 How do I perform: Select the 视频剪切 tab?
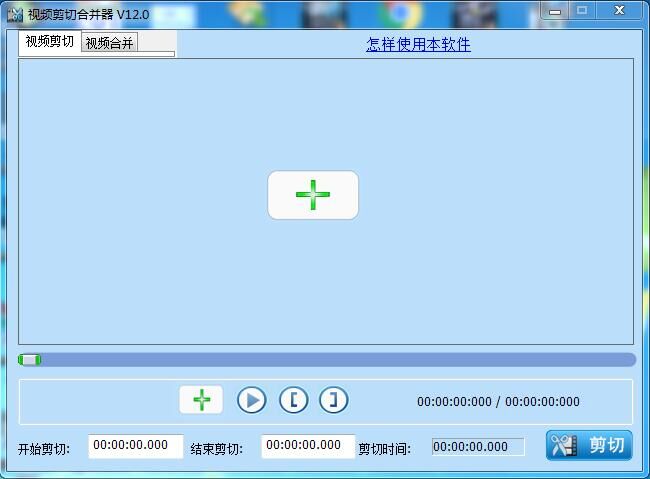(x=49, y=42)
